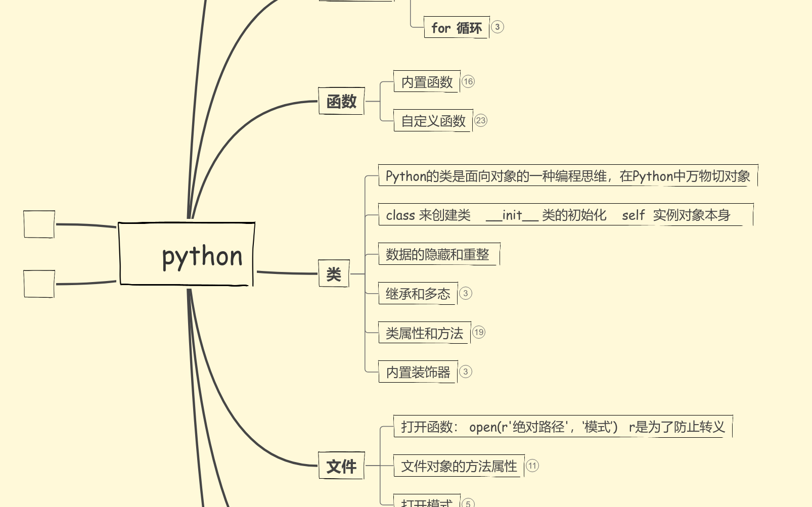Select the 文件对象的方法属性 node
This screenshot has width=812, height=507.
[458, 466]
